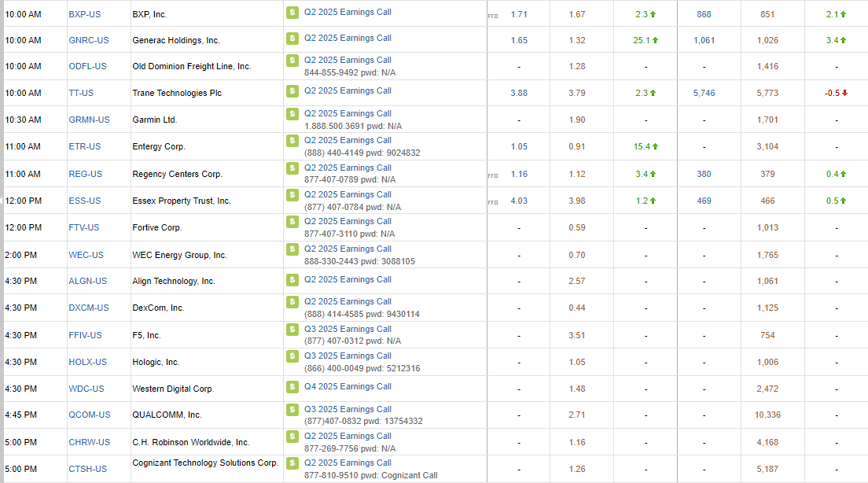Viewport: 868px width, 483px height.
Task: Open Hologic Q3 2025 Earnings Call link
Action: pos(348,356)
